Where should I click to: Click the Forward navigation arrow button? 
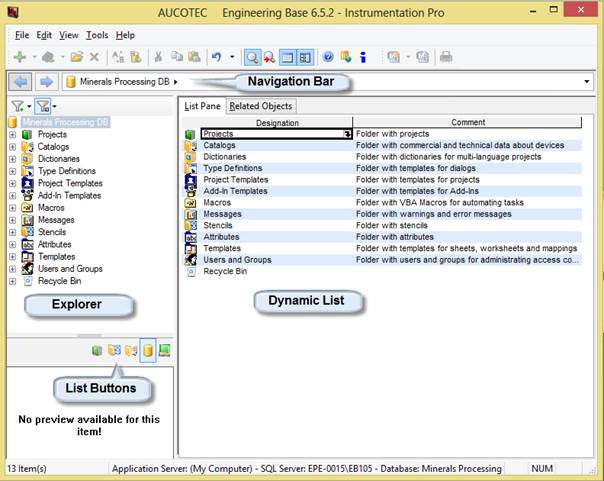[x=46, y=82]
